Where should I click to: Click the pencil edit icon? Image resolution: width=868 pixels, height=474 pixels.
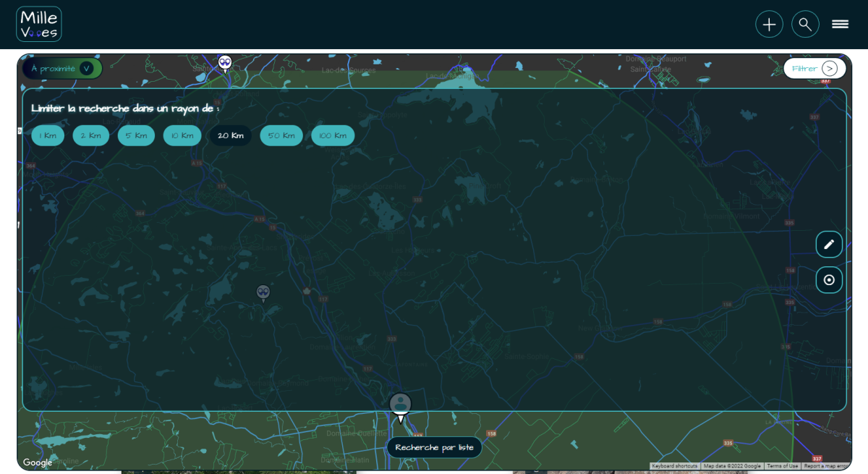(x=829, y=245)
